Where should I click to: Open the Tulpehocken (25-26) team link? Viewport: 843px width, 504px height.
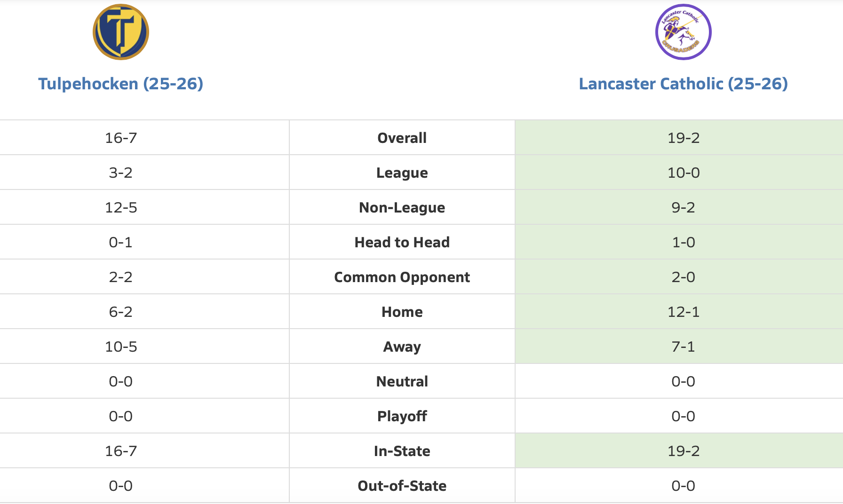pos(121,84)
